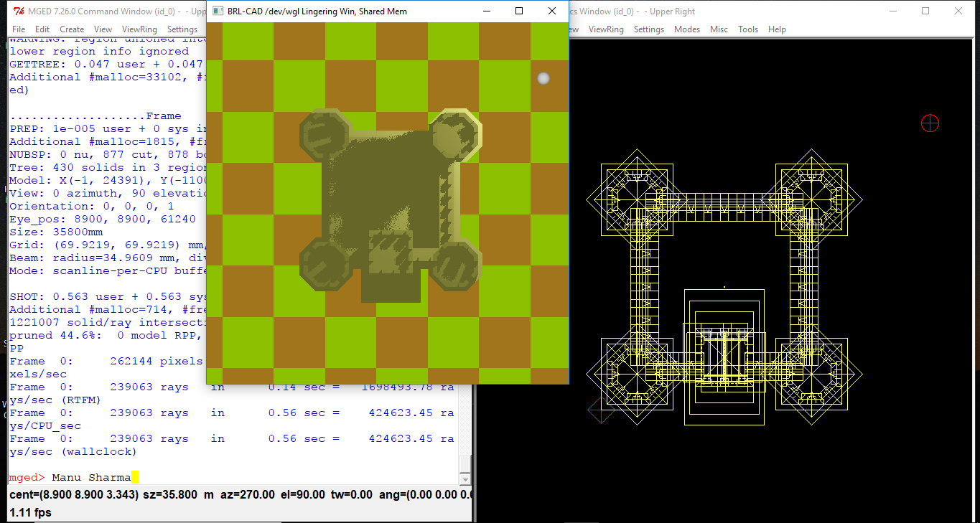Minimize the BRL-CAD framebuffer window

pos(486,11)
